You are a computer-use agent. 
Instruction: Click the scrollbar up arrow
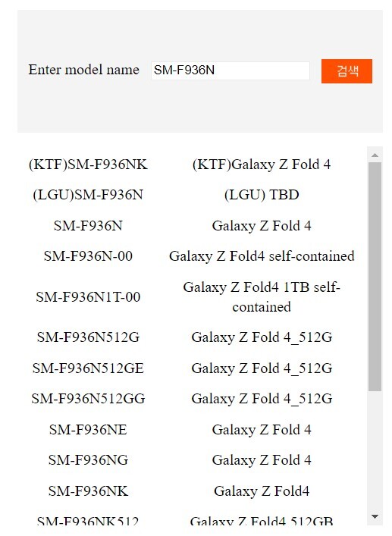tap(375, 155)
